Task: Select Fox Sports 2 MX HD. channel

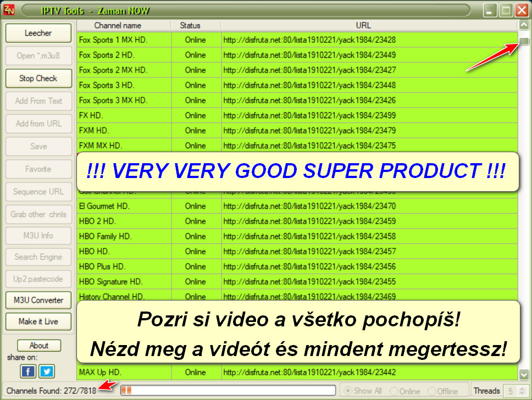Action: pyautogui.click(x=297, y=70)
